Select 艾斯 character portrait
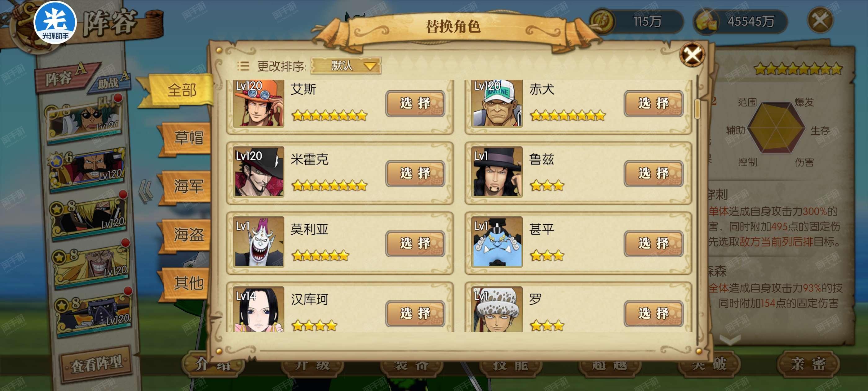The width and height of the screenshot is (868, 391). (259, 103)
